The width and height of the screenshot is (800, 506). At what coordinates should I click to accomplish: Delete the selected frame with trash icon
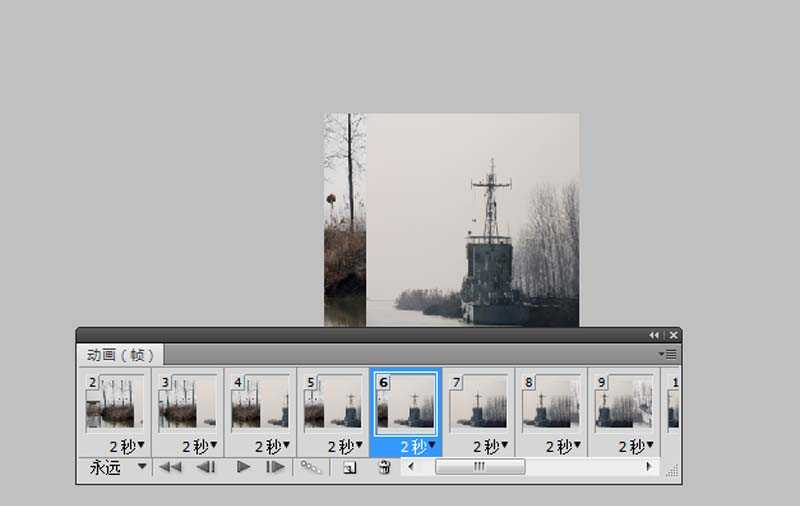pos(385,467)
